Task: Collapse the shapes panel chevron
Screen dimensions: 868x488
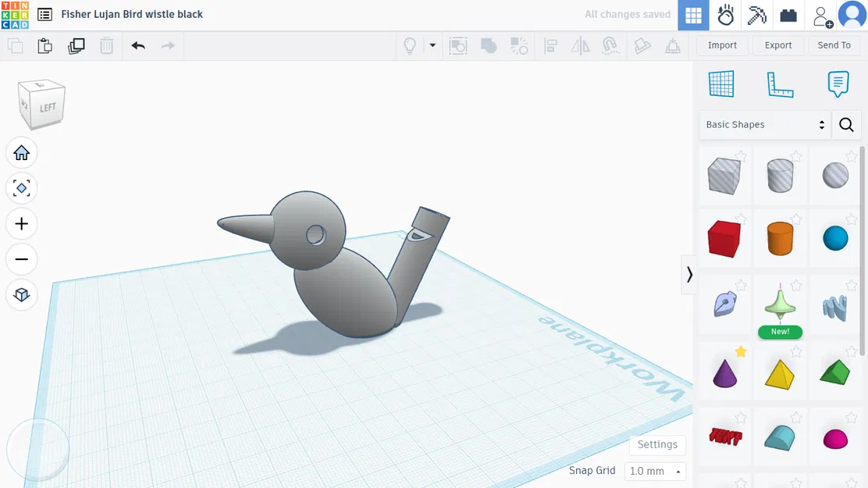Action: click(x=688, y=275)
